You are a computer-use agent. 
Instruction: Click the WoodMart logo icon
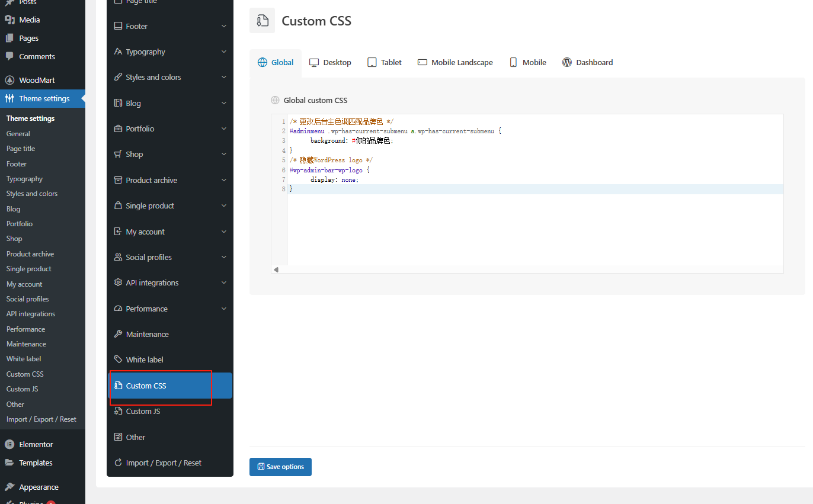[x=9, y=80]
